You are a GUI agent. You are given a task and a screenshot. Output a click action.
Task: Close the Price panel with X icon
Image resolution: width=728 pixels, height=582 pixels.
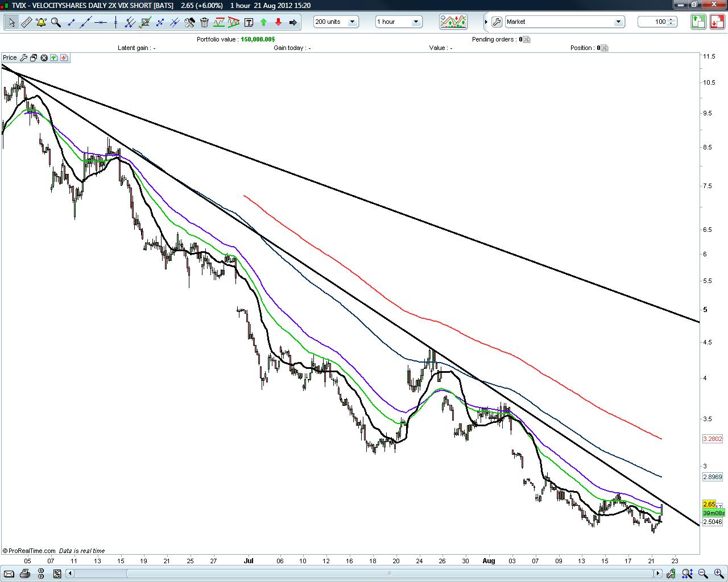tap(44, 57)
